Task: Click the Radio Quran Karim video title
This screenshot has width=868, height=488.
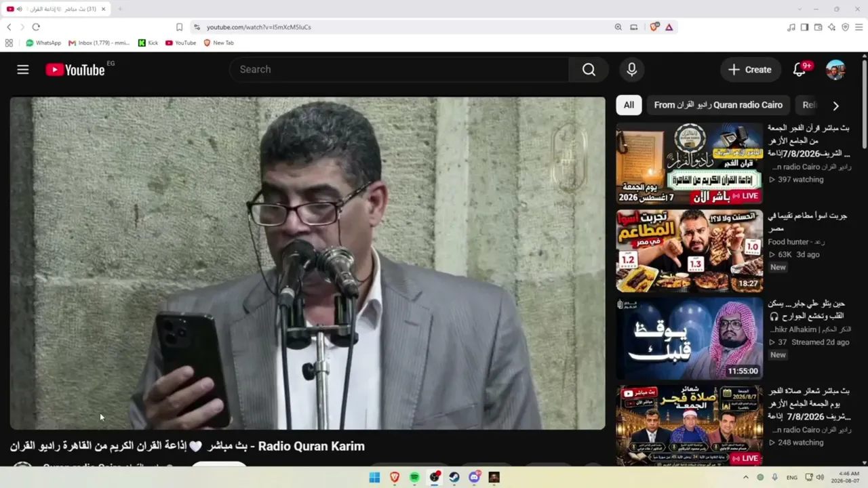Action: coord(187,446)
